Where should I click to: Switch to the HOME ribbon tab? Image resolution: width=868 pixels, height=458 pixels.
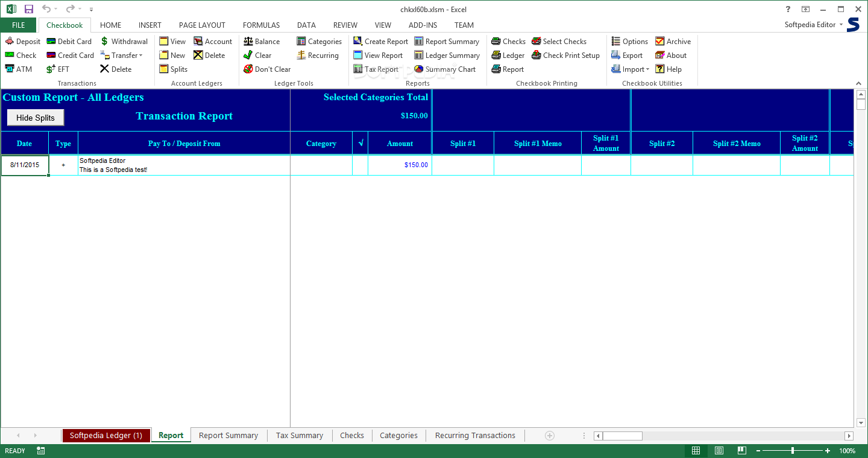click(110, 25)
